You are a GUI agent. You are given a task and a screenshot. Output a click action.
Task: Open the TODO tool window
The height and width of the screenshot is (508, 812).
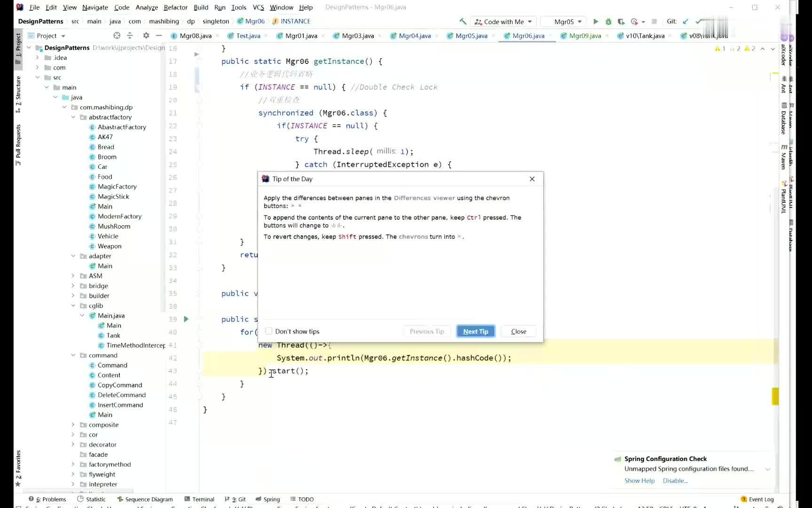pos(302,500)
